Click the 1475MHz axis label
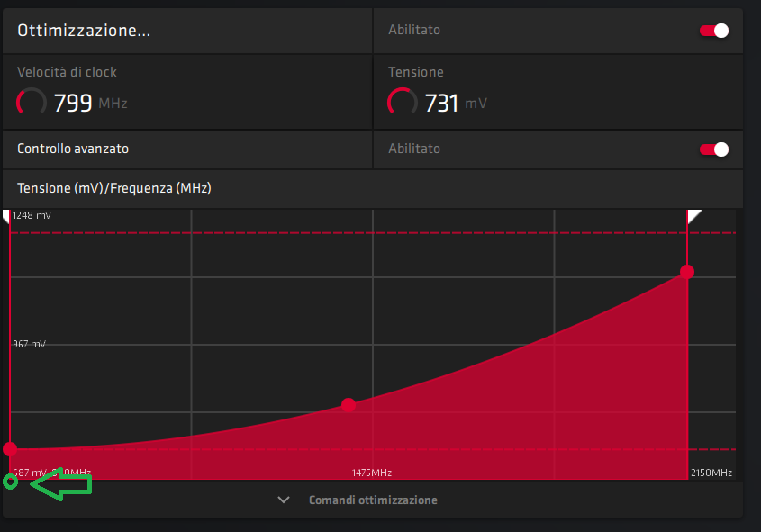 click(372, 473)
